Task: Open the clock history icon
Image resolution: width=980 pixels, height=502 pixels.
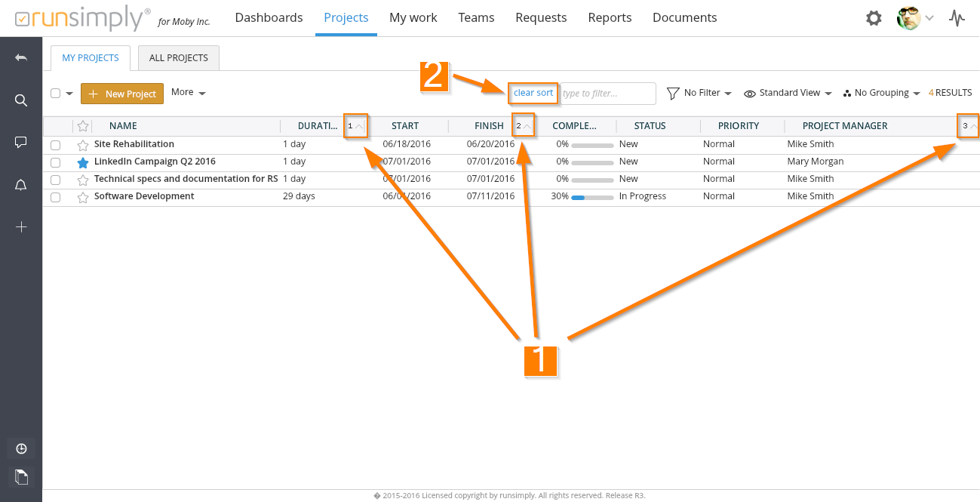Action: 21,448
